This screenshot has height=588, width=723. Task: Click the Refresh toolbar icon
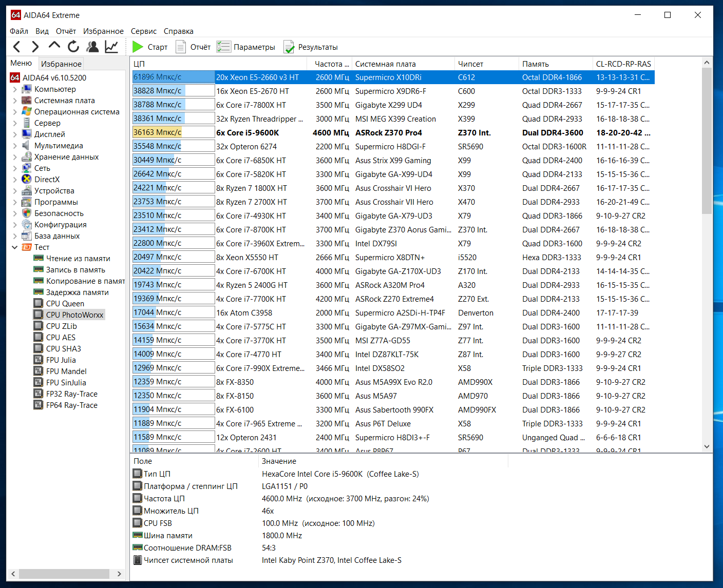point(73,47)
